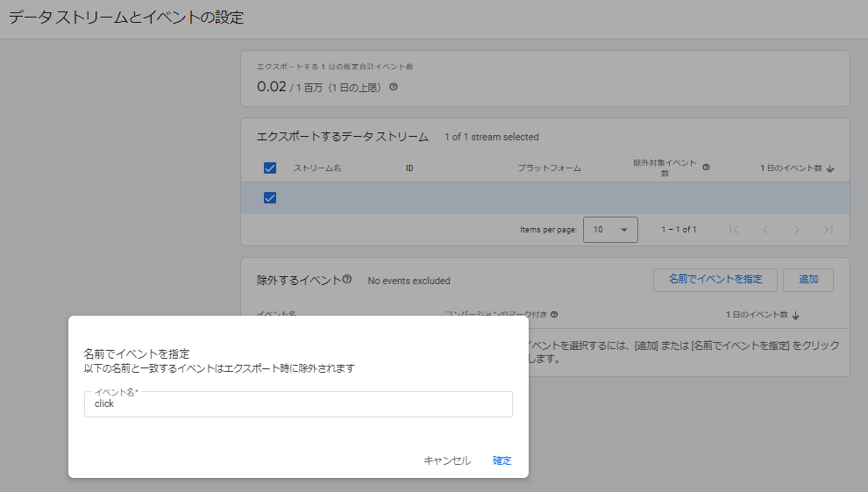Toggle the select-all streams header checkbox
The image size is (868, 492).
pyautogui.click(x=270, y=168)
